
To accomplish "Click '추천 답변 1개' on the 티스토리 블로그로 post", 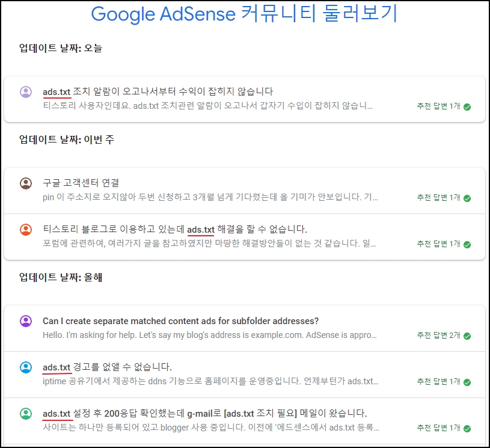I will 438,244.
